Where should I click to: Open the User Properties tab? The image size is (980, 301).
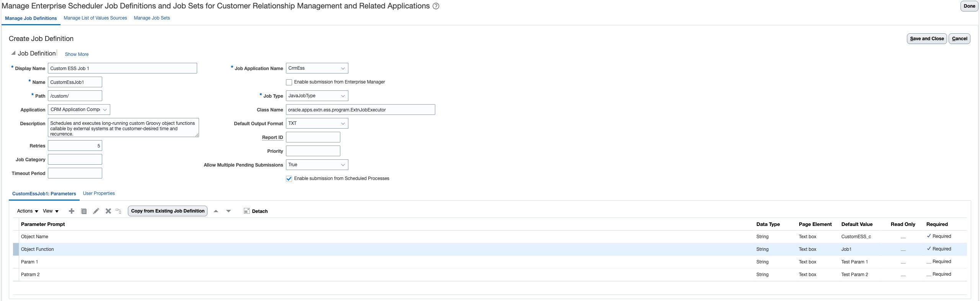pos(99,193)
